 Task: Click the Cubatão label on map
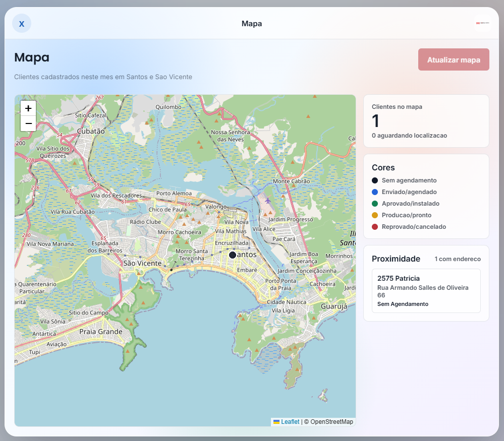[x=91, y=131]
